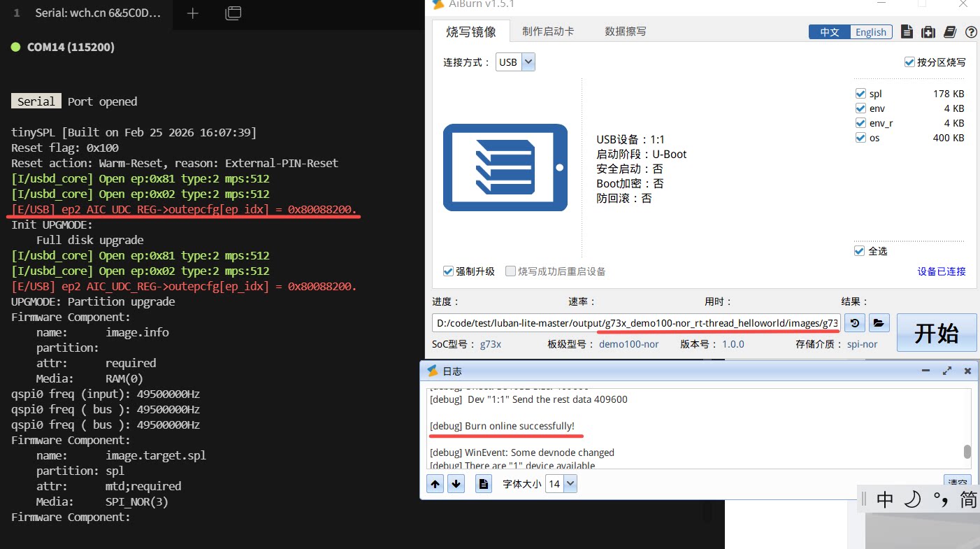This screenshot has height=549, width=980.
Task: Open the user manual book icon
Action: click(949, 31)
